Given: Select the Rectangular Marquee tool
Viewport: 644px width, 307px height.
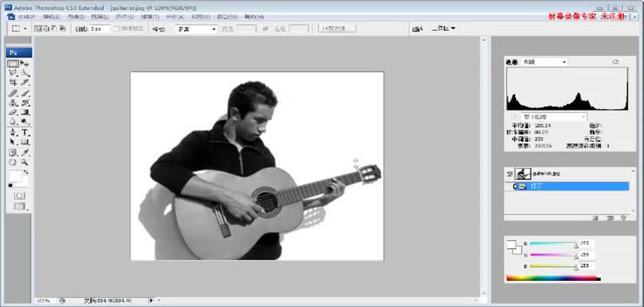Looking at the screenshot, I should click(x=13, y=64).
